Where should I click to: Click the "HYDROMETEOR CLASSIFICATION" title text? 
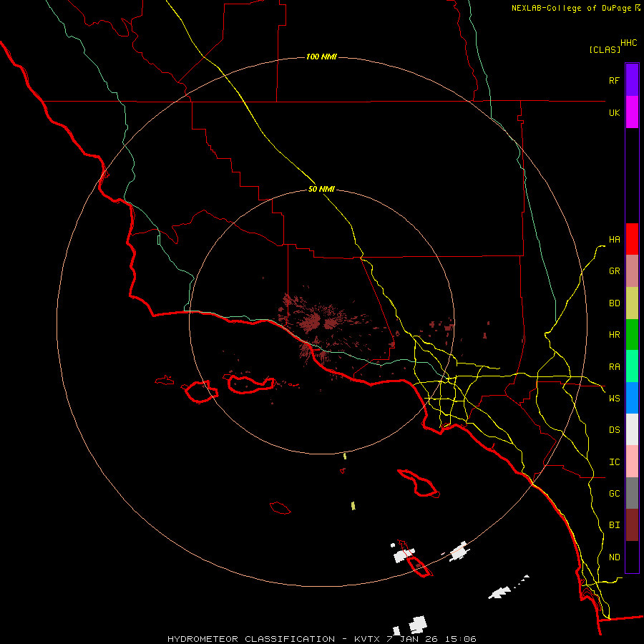[251, 639]
